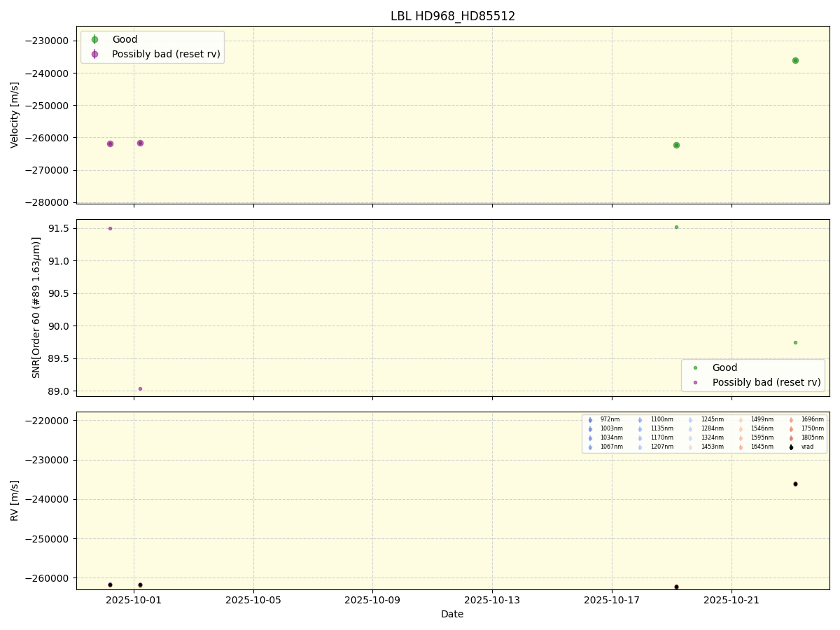The height and width of the screenshot is (630, 840).
Task: Click the SNR[Order 60] axis label
Action: click(x=36, y=307)
